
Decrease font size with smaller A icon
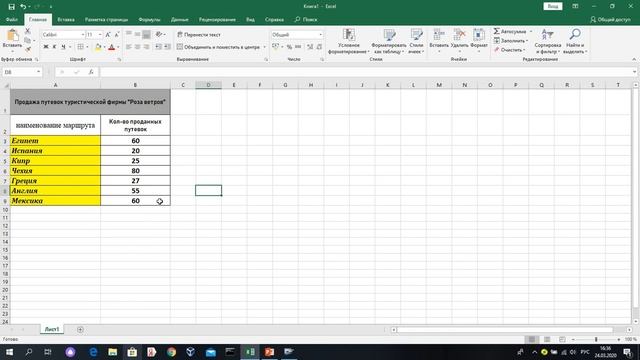click(x=117, y=35)
